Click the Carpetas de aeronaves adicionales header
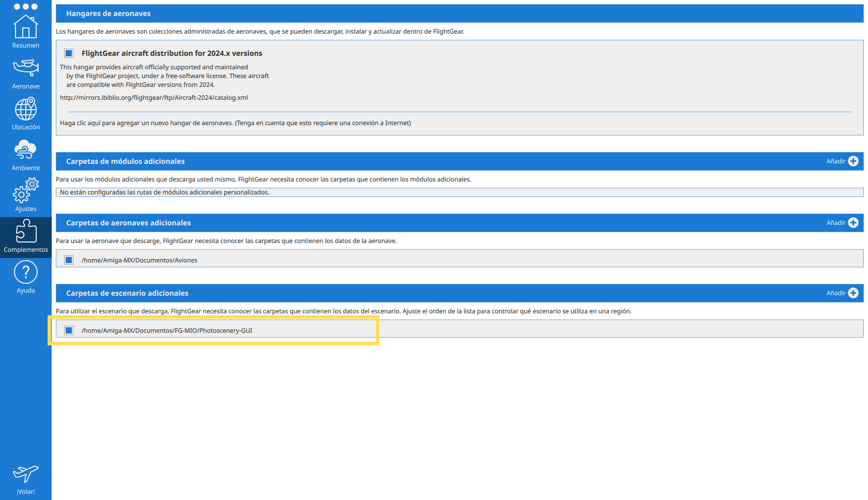The width and height of the screenshot is (868, 500). tap(460, 223)
